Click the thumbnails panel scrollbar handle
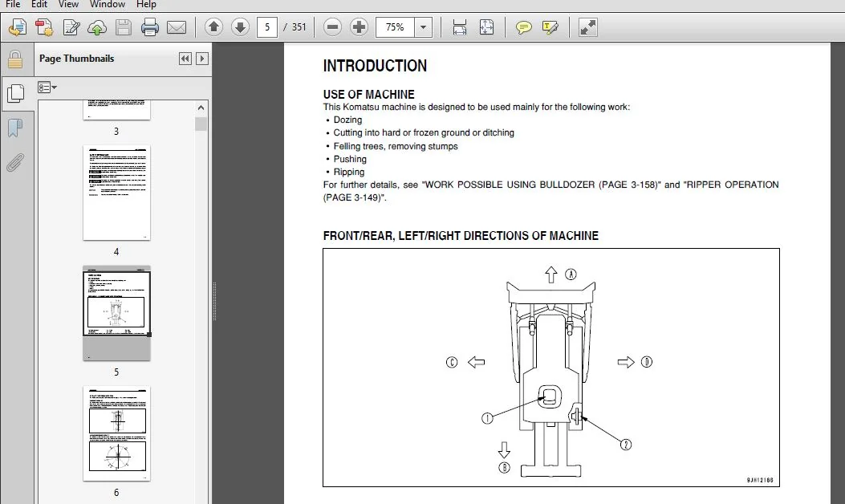845x504 pixels. (201, 124)
